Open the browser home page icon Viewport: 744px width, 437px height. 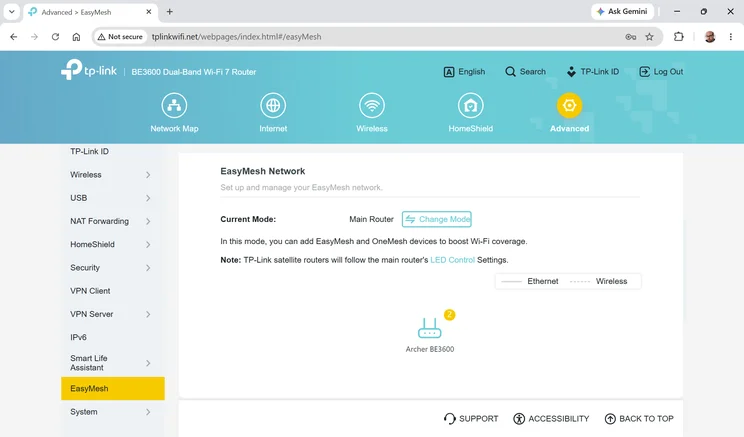pyautogui.click(x=76, y=37)
